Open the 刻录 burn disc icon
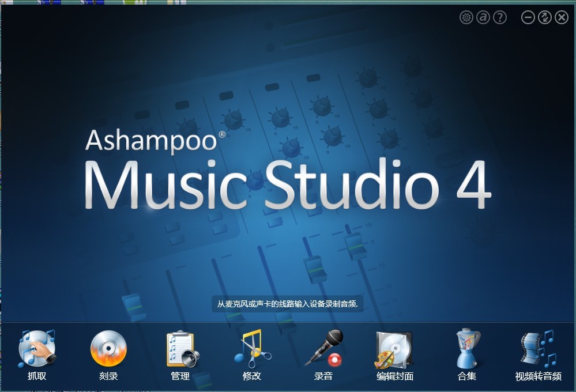This screenshot has height=392, width=576. point(108,348)
